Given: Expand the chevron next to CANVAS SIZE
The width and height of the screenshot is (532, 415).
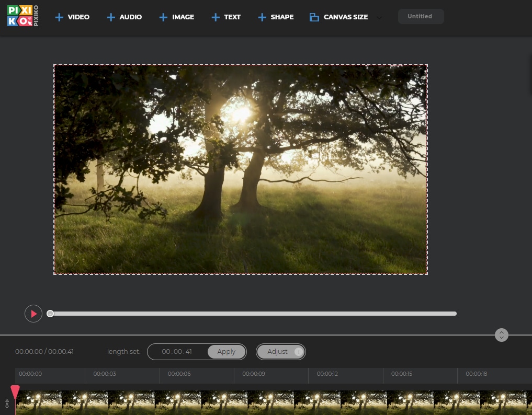Looking at the screenshot, I should 379,17.
